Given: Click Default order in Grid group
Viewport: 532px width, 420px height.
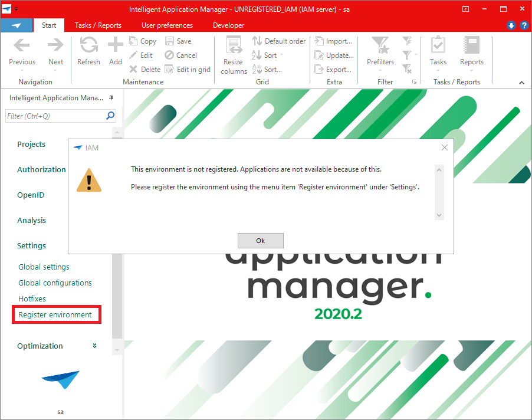Looking at the screenshot, I should click(x=279, y=41).
